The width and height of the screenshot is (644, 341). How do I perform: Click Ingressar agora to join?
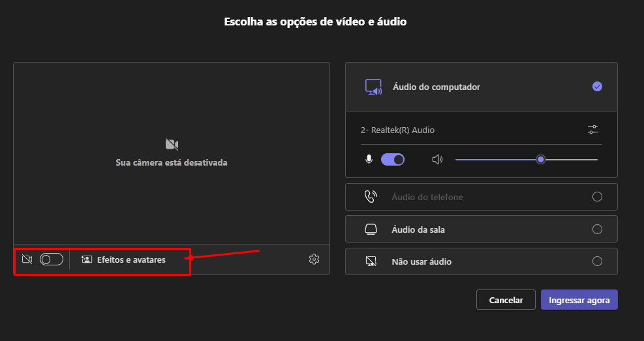(x=579, y=300)
